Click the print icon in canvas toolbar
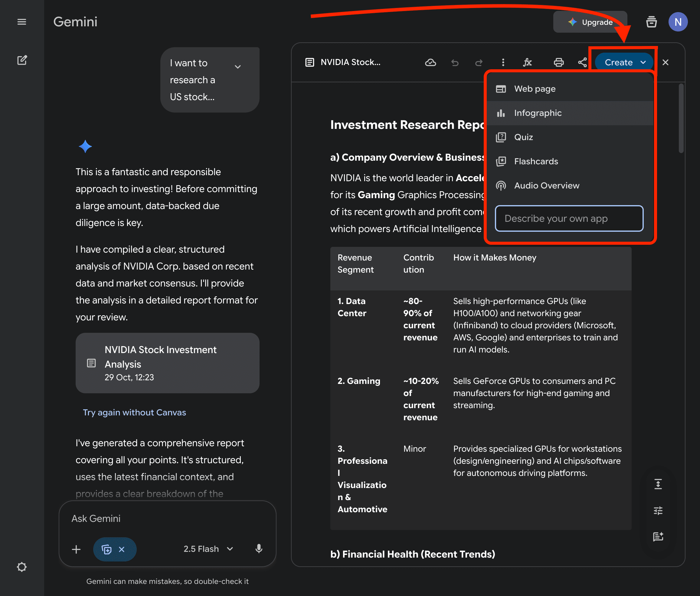Image resolution: width=700 pixels, height=596 pixels. click(558, 63)
